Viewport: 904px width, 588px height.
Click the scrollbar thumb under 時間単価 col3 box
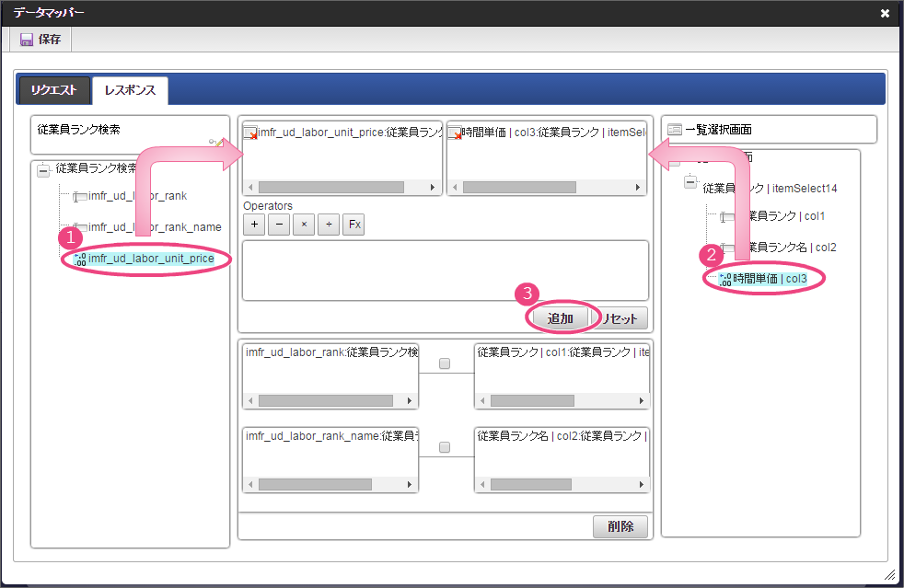[519, 188]
